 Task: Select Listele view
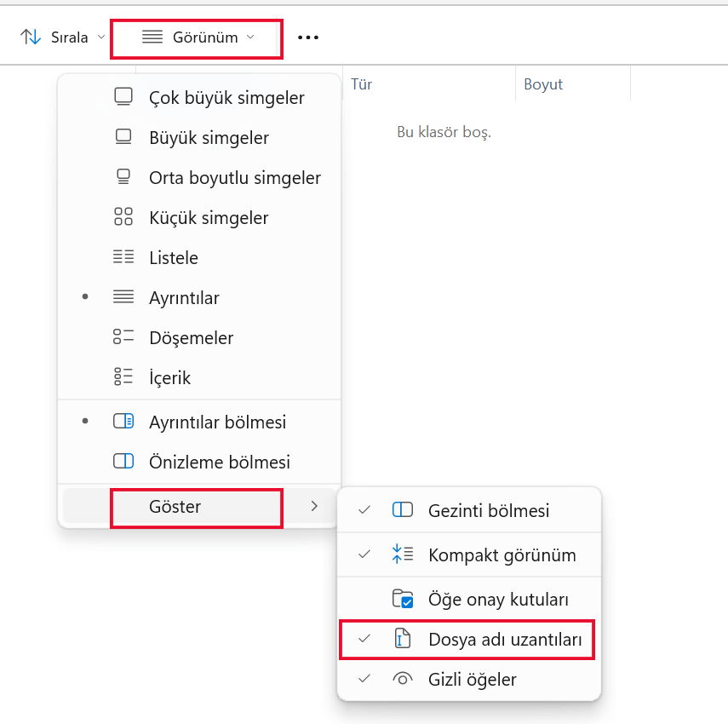tap(199, 257)
